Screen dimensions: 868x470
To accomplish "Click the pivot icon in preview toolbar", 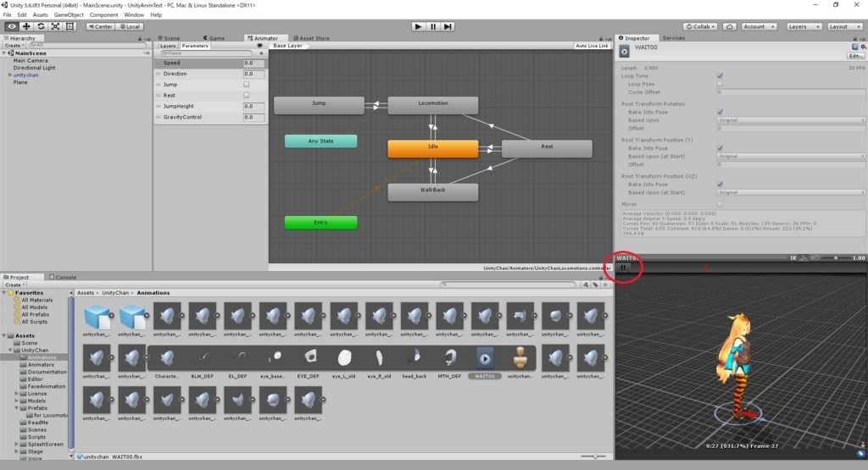I will click(x=804, y=257).
